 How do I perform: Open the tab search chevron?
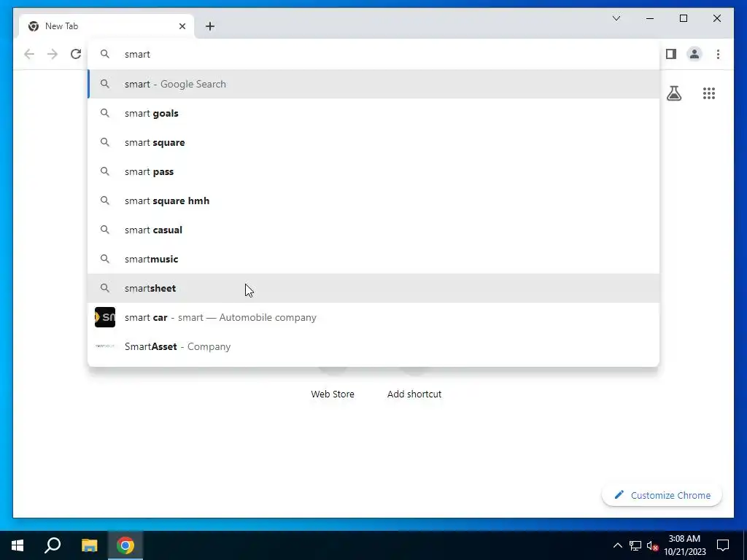point(616,18)
